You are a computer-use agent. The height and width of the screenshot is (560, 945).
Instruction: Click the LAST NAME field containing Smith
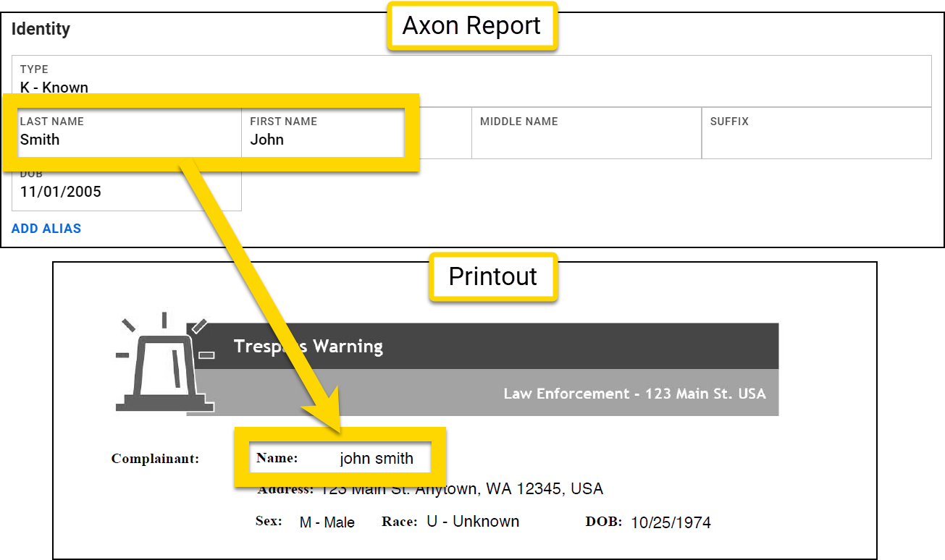click(x=123, y=133)
